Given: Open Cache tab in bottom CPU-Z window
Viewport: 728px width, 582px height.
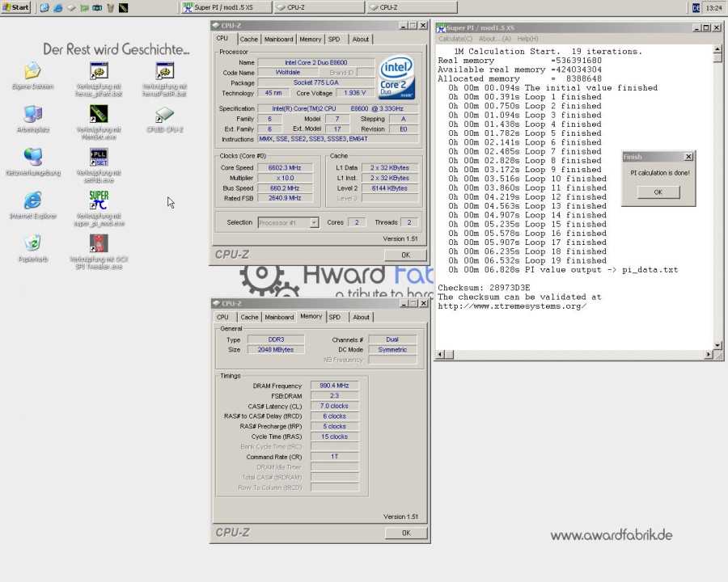Looking at the screenshot, I should (x=249, y=317).
